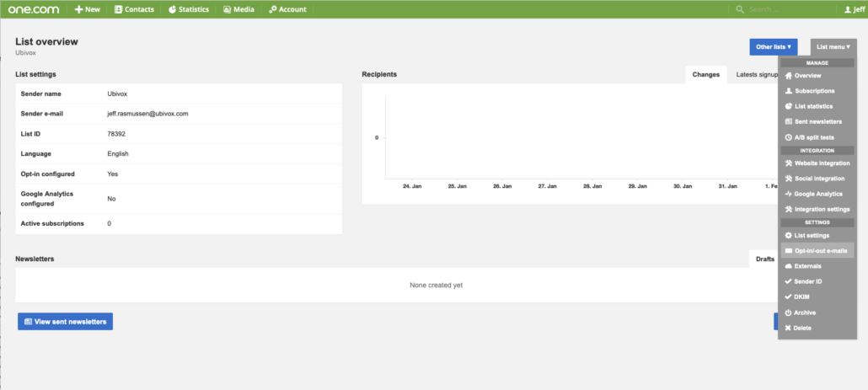Choose List statistics menu entry
The width and height of the screenshot is (868, 390).
pyautogui.click(x=817, y=106)
